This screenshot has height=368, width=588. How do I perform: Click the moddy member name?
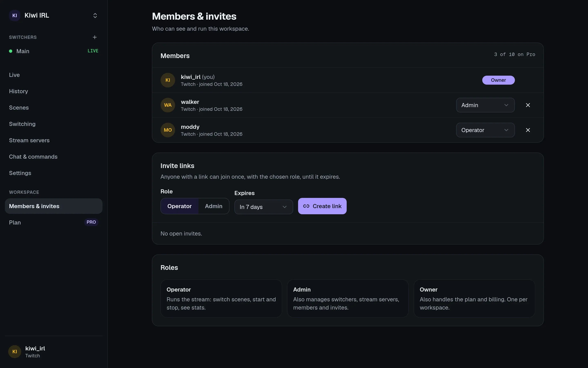[x=190, y=127]
